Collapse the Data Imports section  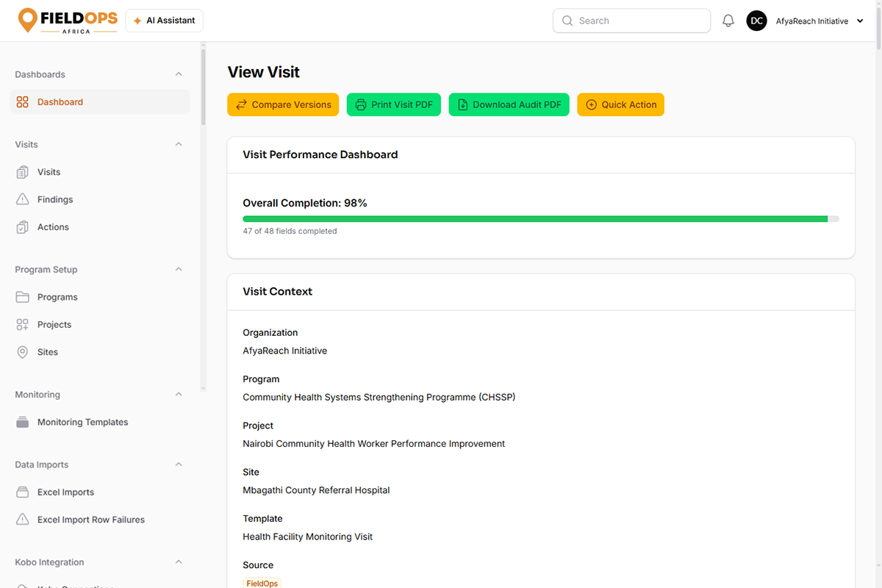[x=179, y=464]
